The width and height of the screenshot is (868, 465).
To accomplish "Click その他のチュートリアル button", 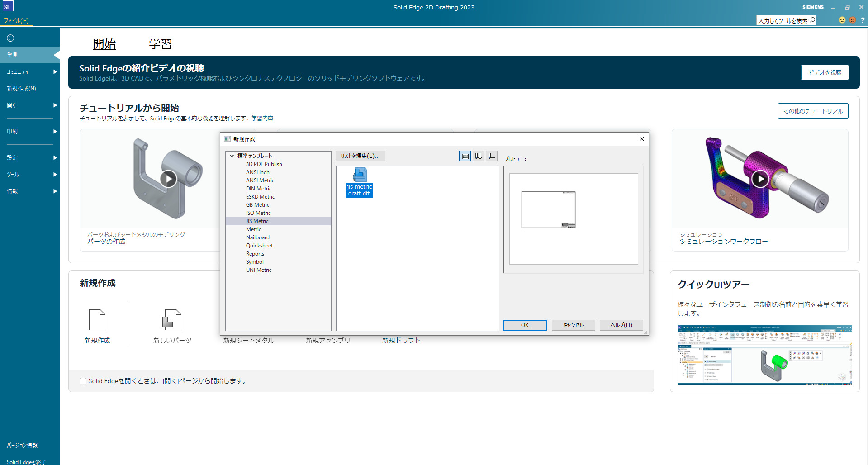I will tap(813, 111).
